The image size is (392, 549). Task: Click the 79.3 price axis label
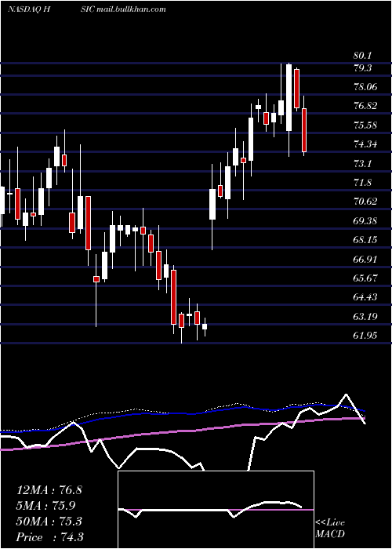[x=362, y=68]
